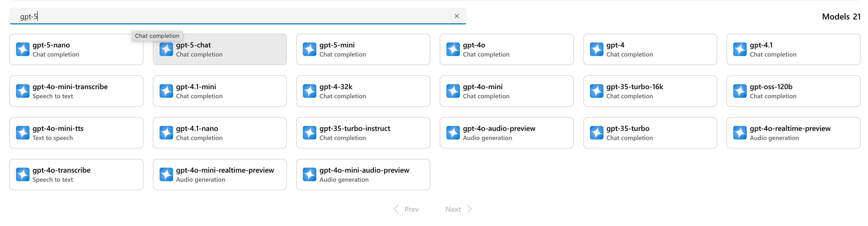
Task: Click the gpt-4o-mini model icon
Action: tap(453, 91)
